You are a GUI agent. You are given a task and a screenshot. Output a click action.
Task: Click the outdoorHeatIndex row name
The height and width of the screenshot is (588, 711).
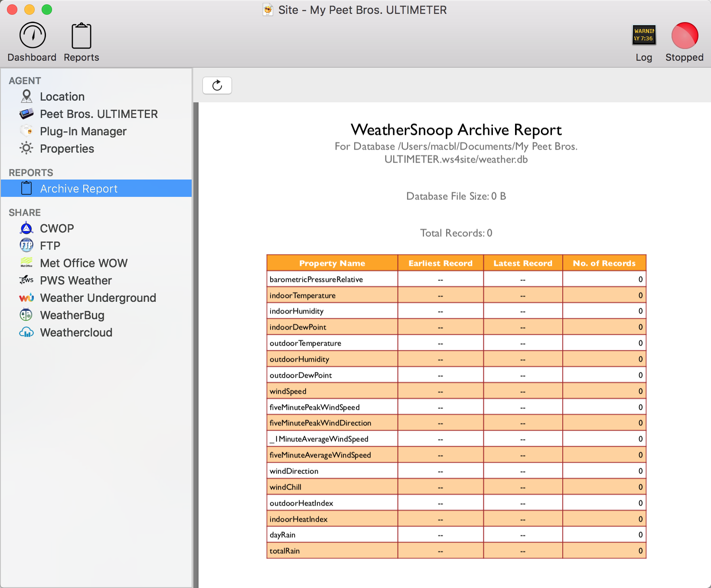301,503
